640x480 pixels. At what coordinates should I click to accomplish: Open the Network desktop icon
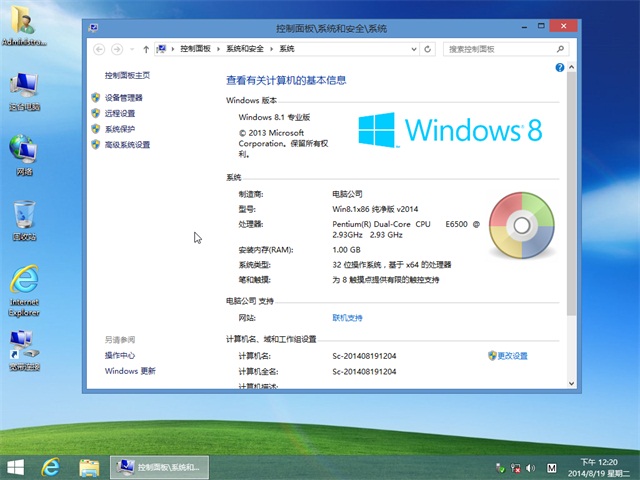click(24, 155)
